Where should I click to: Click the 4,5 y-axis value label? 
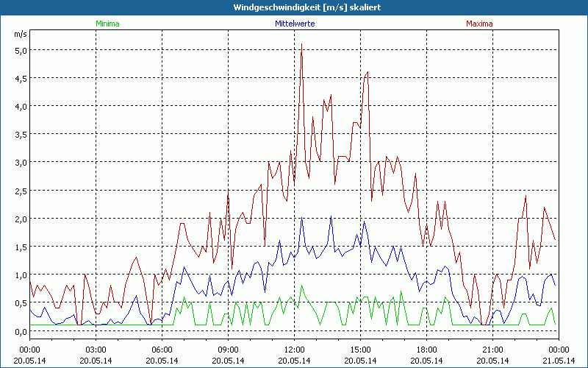(x=20, y=78)
